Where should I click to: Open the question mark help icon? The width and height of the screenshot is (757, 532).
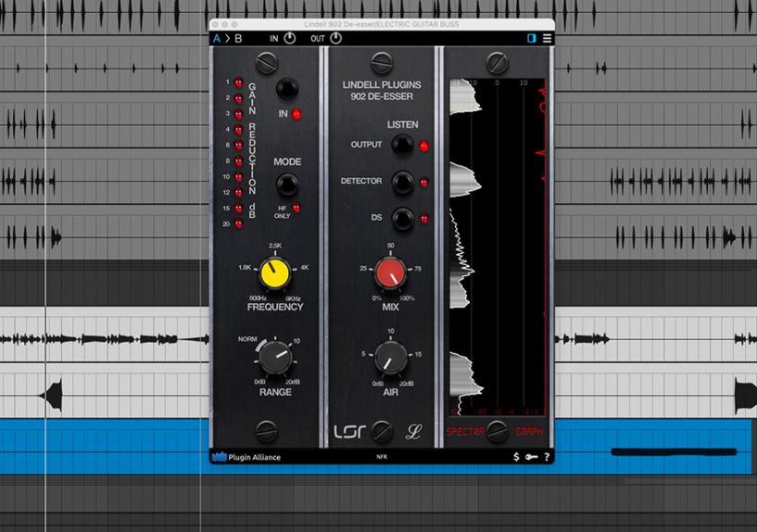[547, 457]
